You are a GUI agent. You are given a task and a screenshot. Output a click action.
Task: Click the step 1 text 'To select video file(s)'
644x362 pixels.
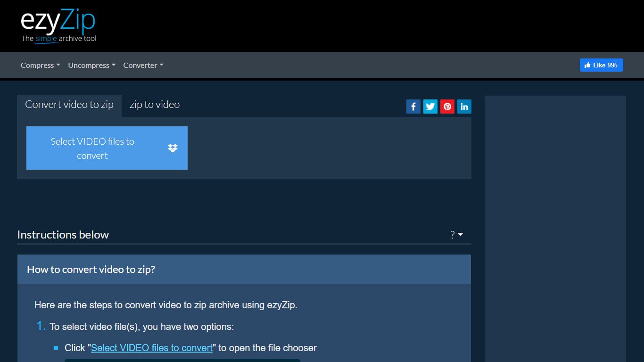point(95,327)
